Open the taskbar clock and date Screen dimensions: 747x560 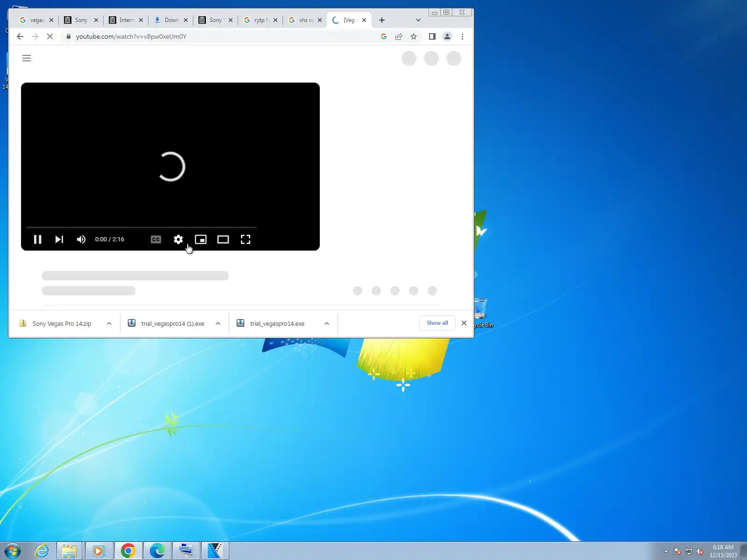click(x=723, y=551)
